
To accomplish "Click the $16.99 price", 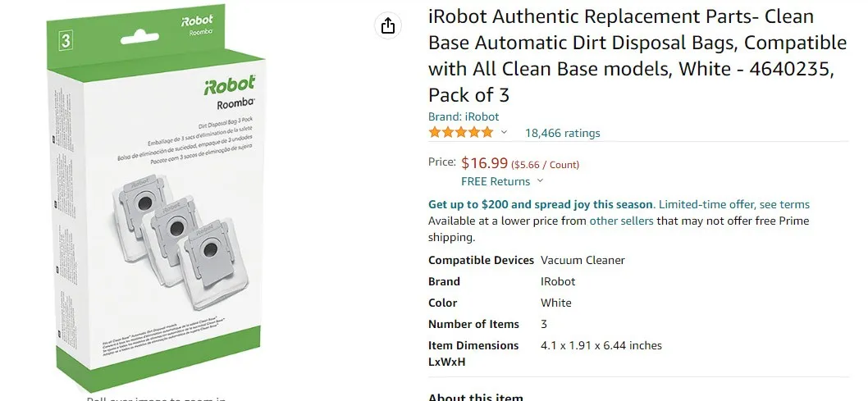I will pos(484,163).
